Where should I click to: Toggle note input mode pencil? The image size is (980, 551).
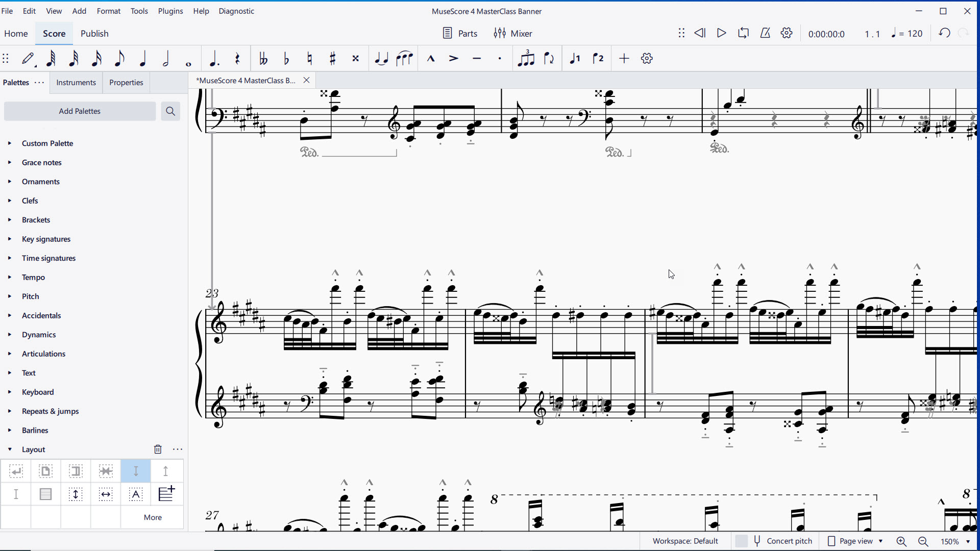click(29, 59)
